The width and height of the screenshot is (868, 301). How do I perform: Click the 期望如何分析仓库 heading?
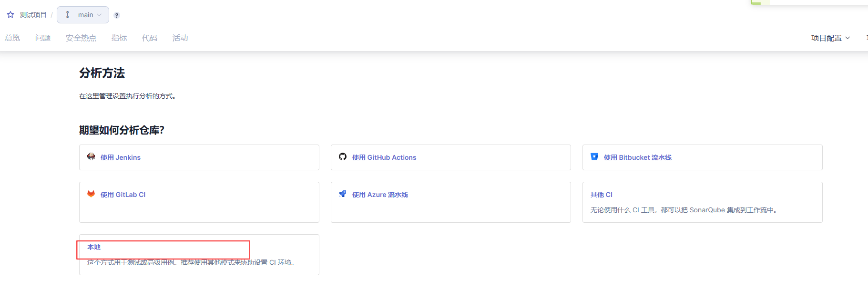pyautogui.click(x=122, y=130)
